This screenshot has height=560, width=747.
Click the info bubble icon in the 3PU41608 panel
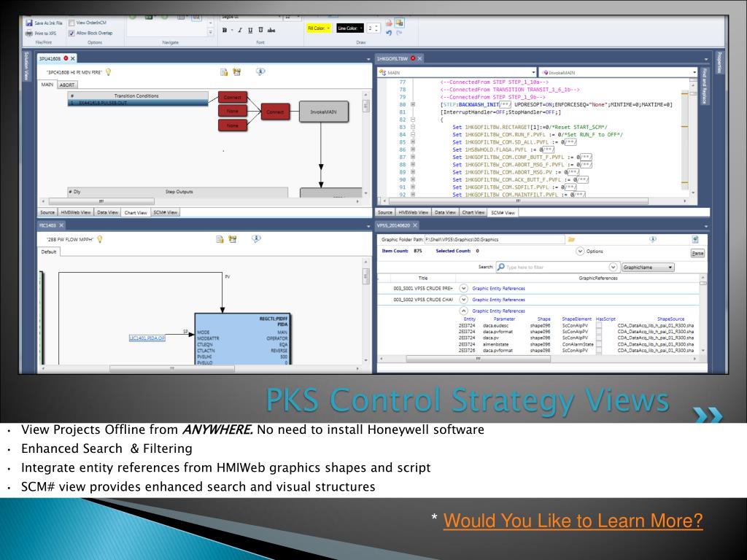260,72
